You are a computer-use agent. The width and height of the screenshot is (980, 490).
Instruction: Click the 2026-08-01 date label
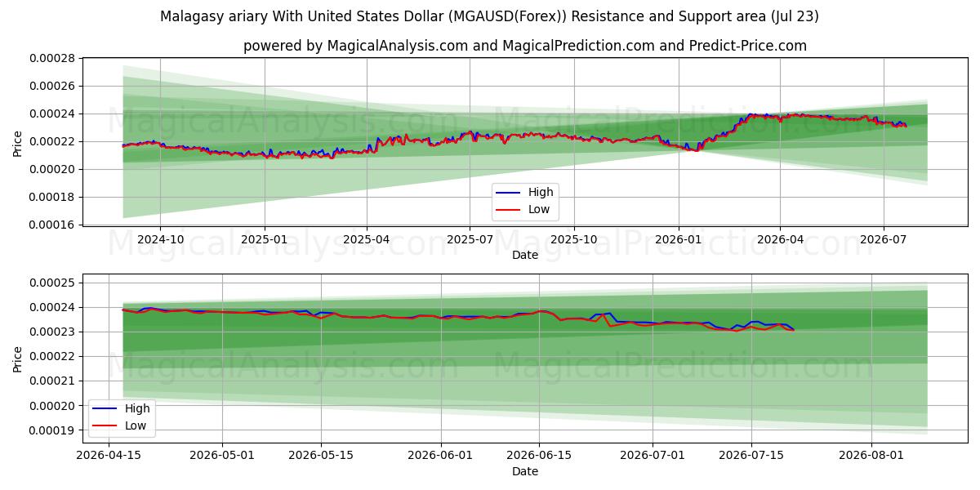coord(872,456)
